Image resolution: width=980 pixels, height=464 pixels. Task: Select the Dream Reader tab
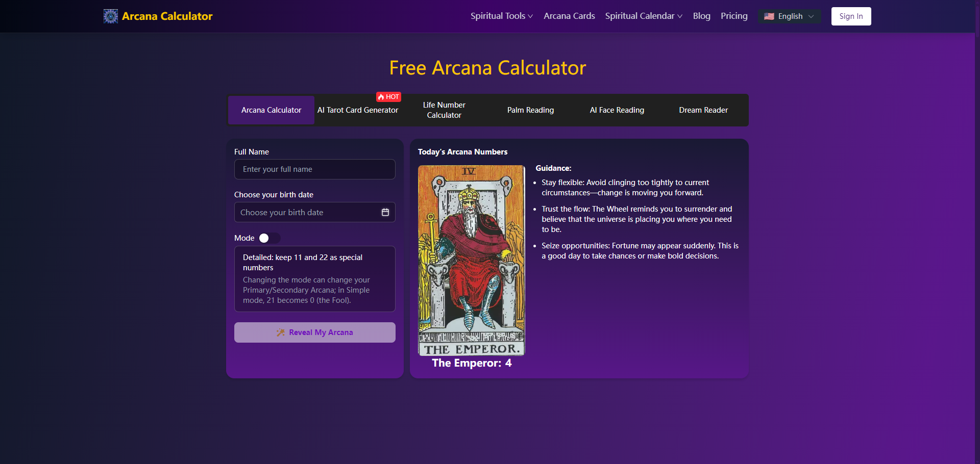pyautogui.click(x=703, y=110)
